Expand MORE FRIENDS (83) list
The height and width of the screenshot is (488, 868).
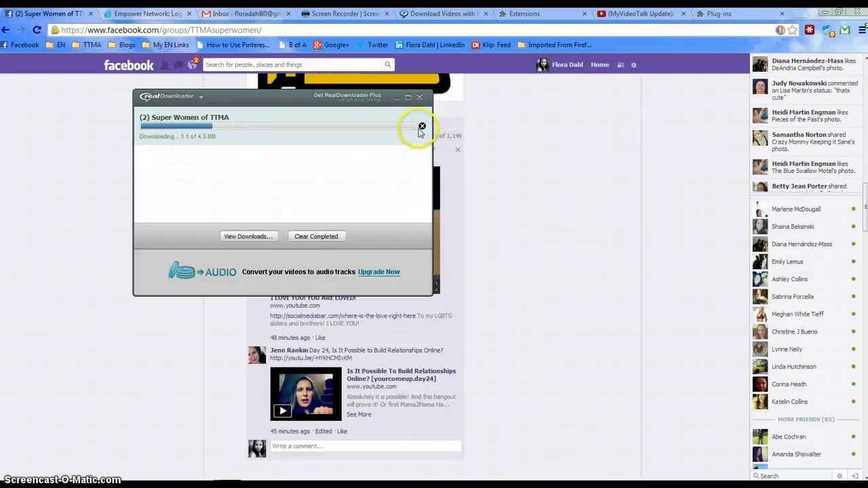(x=806, y=420)
